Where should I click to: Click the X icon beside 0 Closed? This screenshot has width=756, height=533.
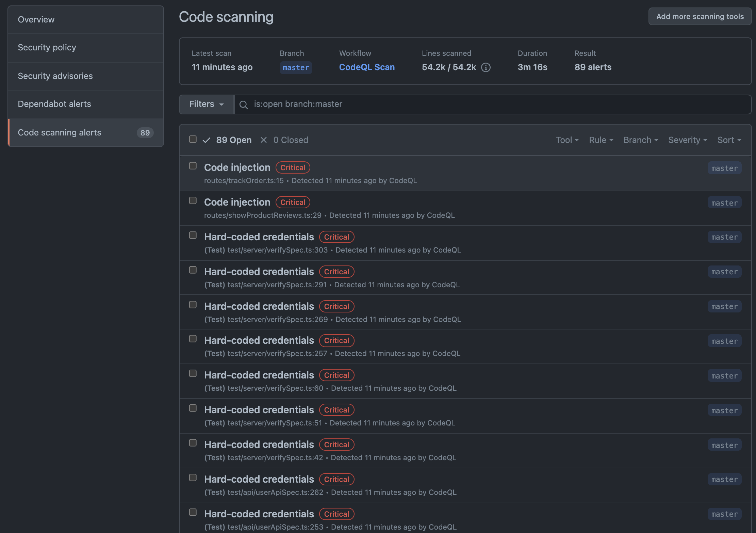(x=264, y=140)
